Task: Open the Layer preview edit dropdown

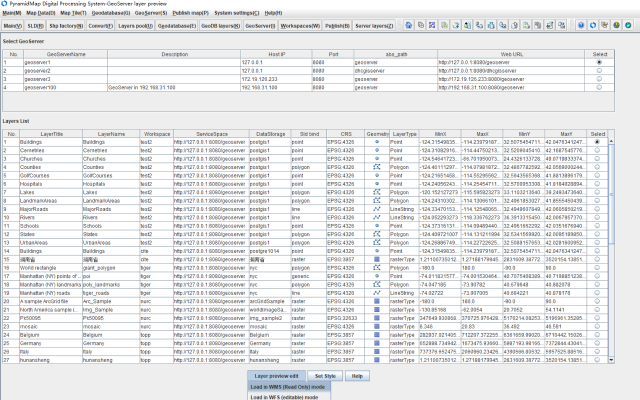Action: (278, 375)
